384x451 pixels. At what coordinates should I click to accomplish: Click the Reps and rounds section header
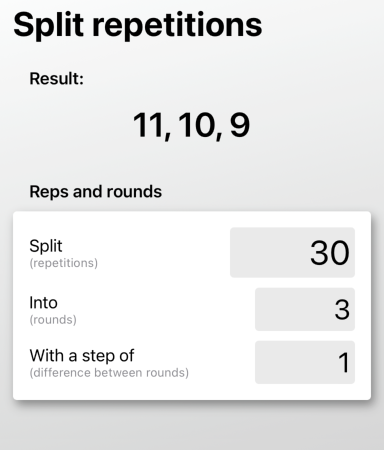pyautogui.click(x=96, y=192)
